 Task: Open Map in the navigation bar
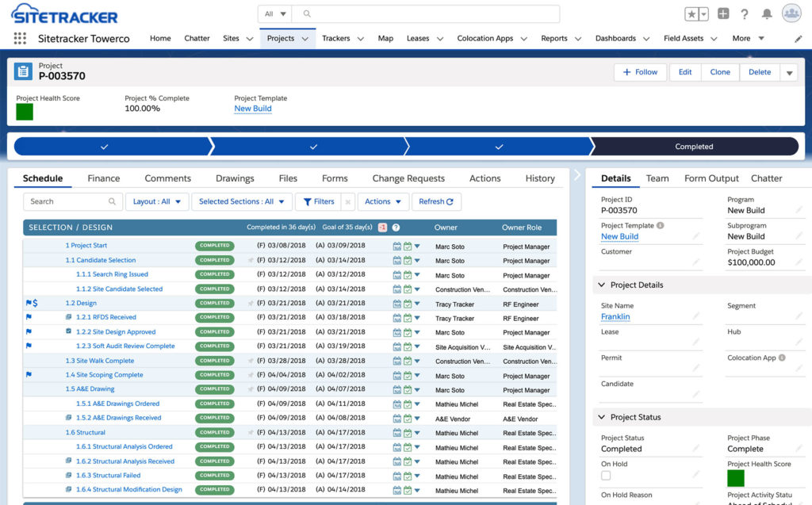385,38
